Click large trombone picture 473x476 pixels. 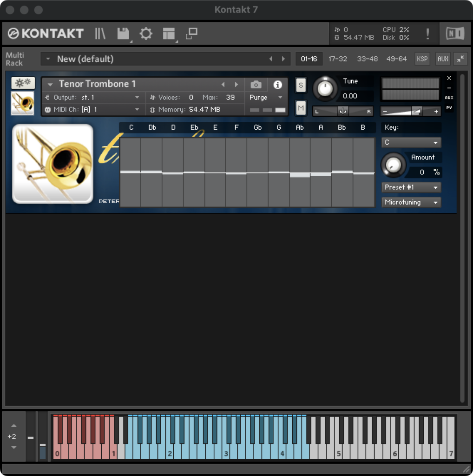pyautogui.click(x=53, y=164)
